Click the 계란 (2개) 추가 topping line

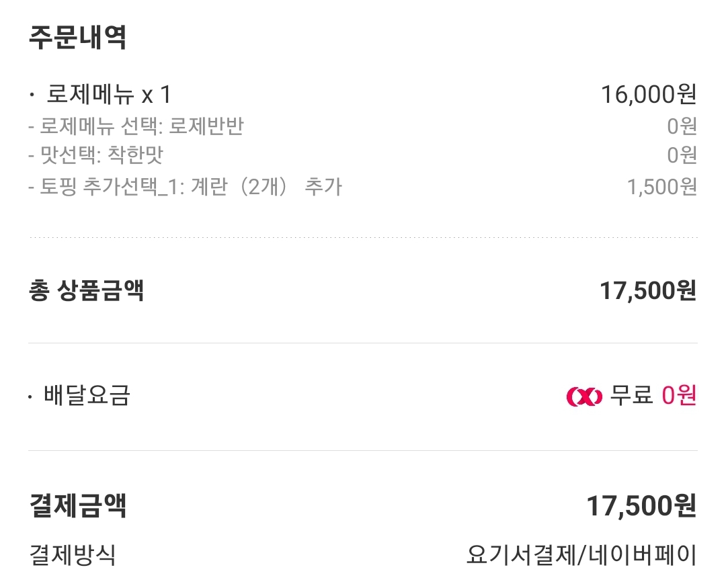[186, 187]
